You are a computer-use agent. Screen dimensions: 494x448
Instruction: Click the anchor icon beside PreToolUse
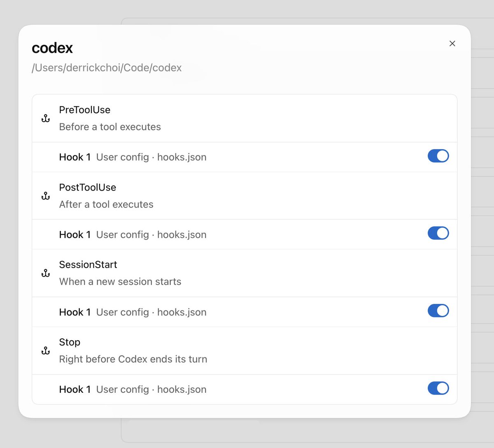[46, 119]
